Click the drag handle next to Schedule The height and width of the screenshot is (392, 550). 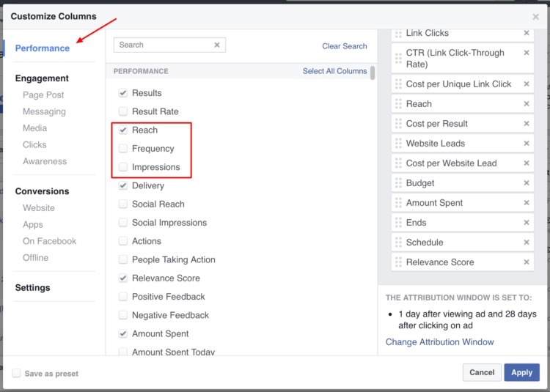(398, 243)
